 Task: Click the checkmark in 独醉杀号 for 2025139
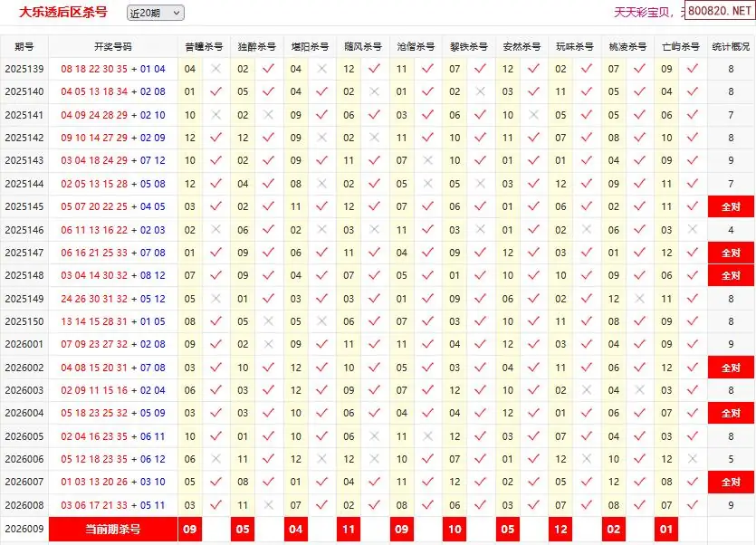(268, 69)
